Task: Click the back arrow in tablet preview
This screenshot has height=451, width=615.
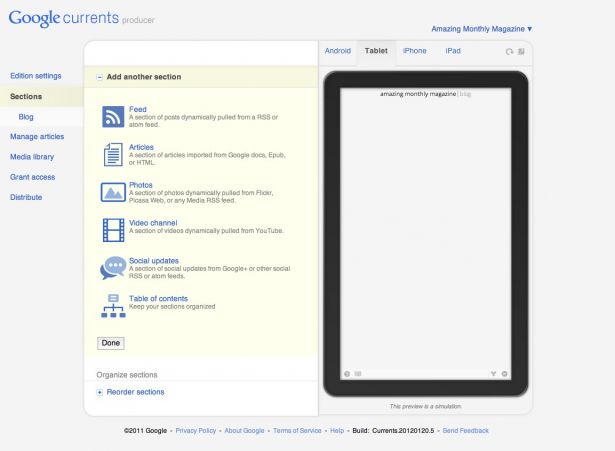Action: [347, 374]
